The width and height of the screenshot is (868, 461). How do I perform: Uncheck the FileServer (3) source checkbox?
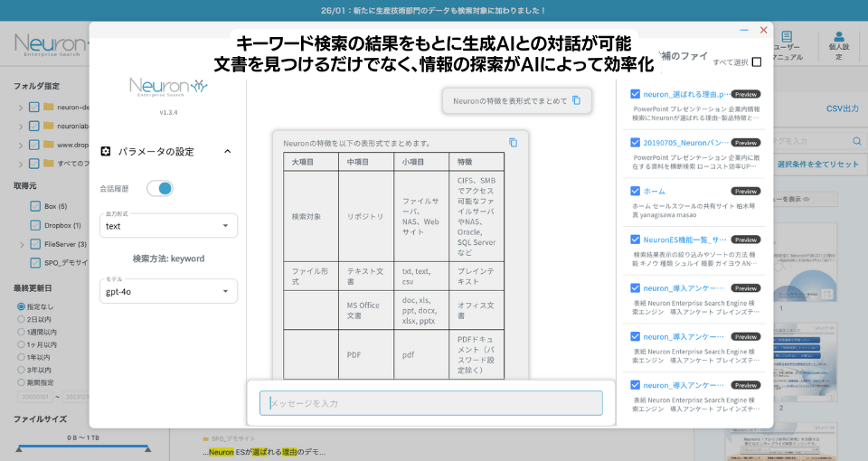(35, 244)
